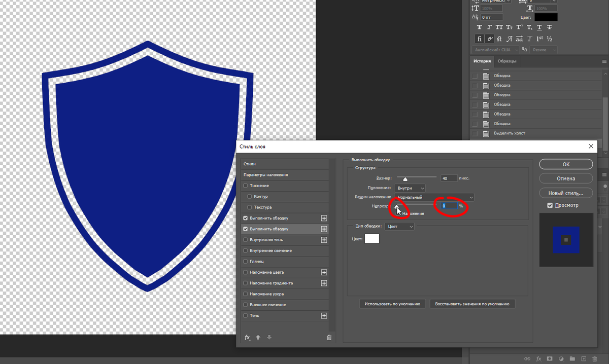The height and width of the screenshot is (364, 609).
Task: Click style preview thumbnail in dialog
Action: tap(566, 240)
